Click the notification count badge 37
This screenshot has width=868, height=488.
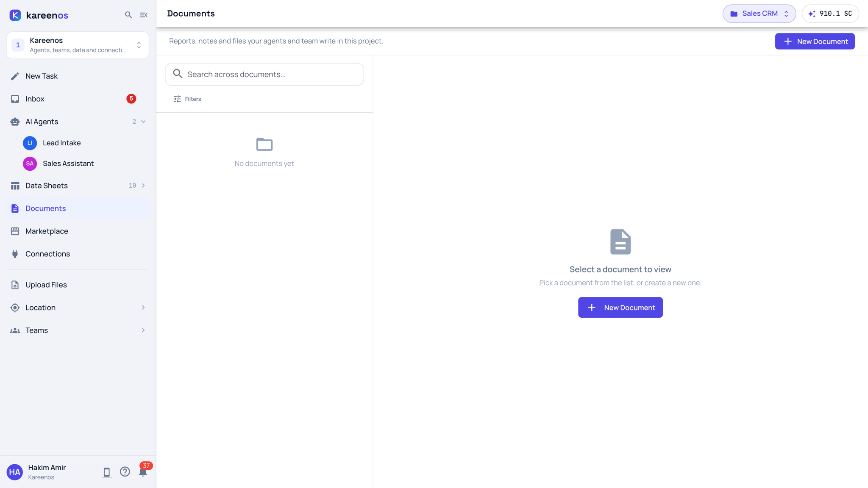[x=146, y=466]
